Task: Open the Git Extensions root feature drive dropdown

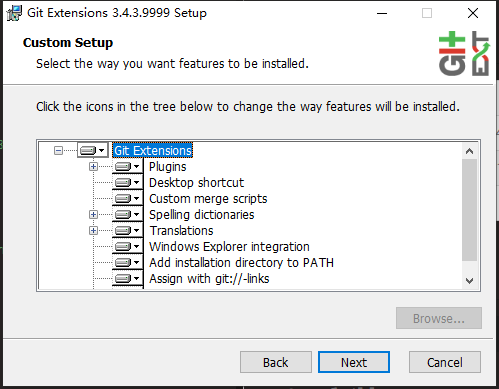Action: pos(92,150)
